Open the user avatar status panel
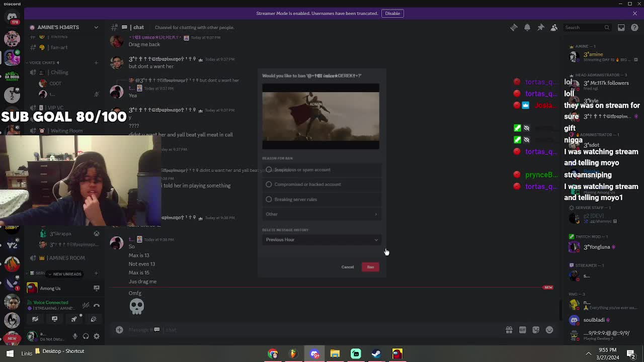The image size is (644, 362). click(x=32, y=336)
